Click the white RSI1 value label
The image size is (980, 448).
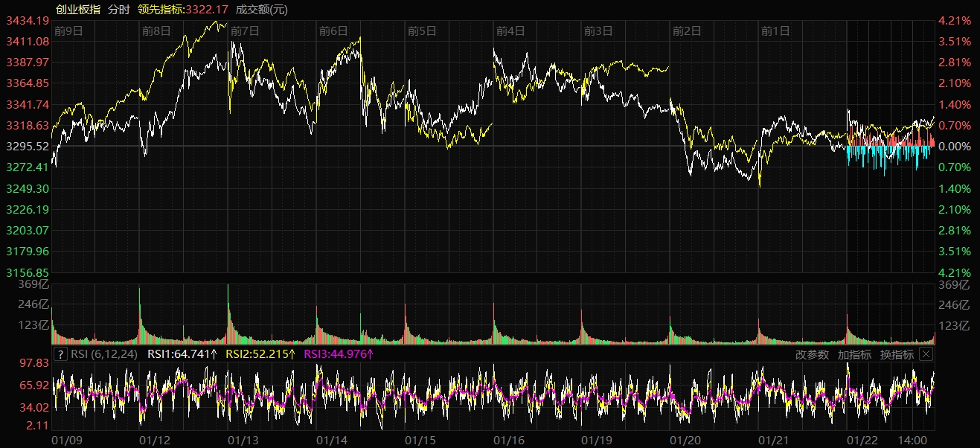(x=182, y=354)
